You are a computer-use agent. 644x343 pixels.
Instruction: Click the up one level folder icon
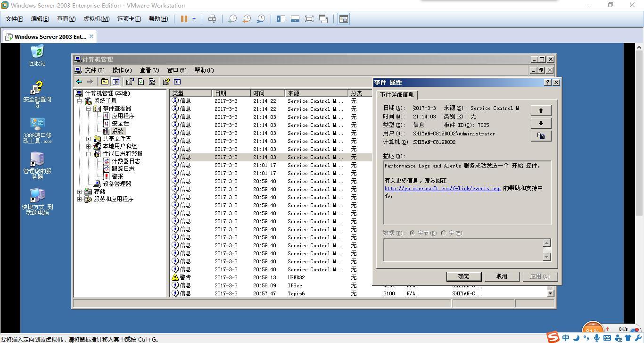[x=105, y=82]
